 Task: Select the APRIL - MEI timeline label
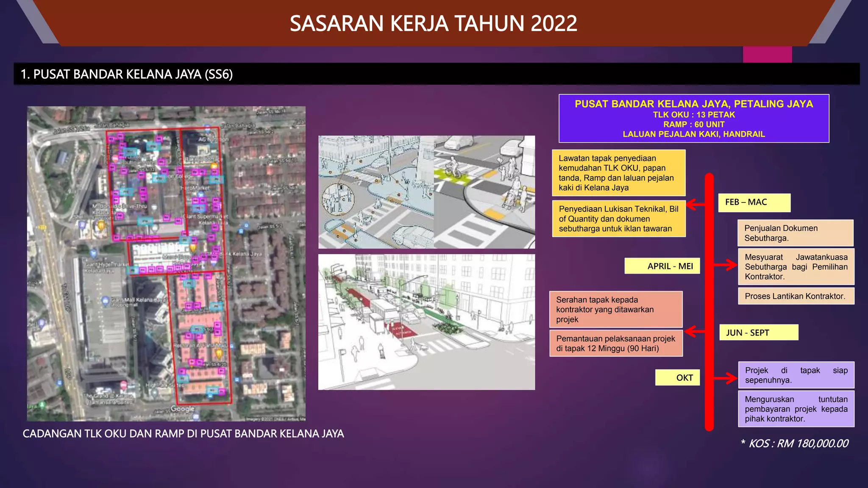click(662, 266)
